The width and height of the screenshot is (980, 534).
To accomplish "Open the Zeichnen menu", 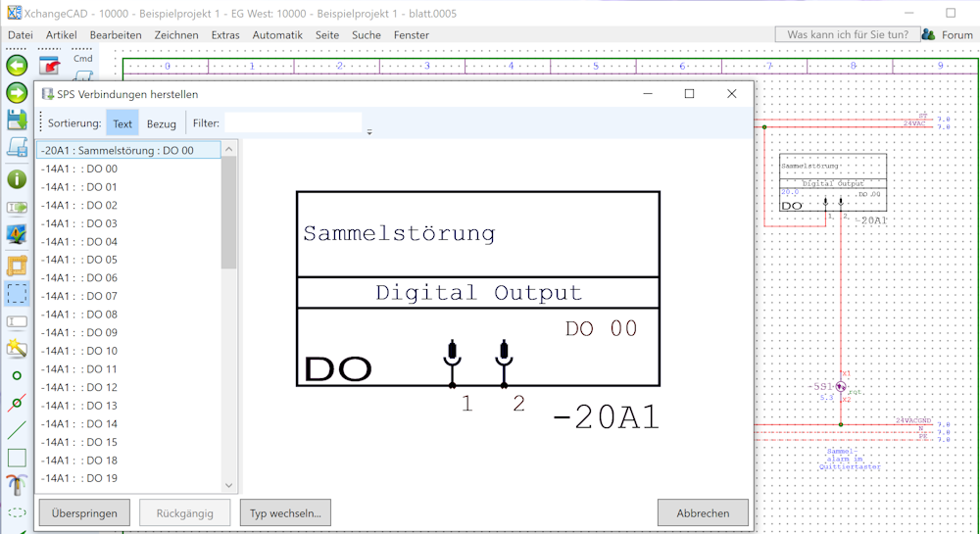I will [176, 34].
